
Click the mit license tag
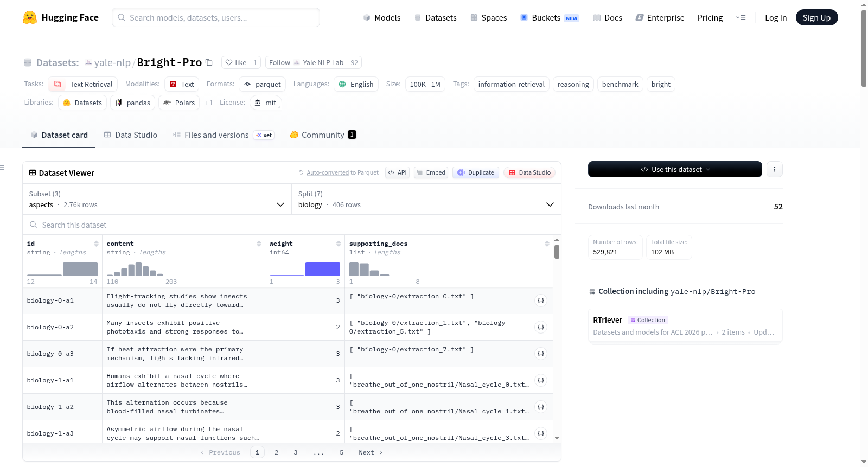pos(266,103)
